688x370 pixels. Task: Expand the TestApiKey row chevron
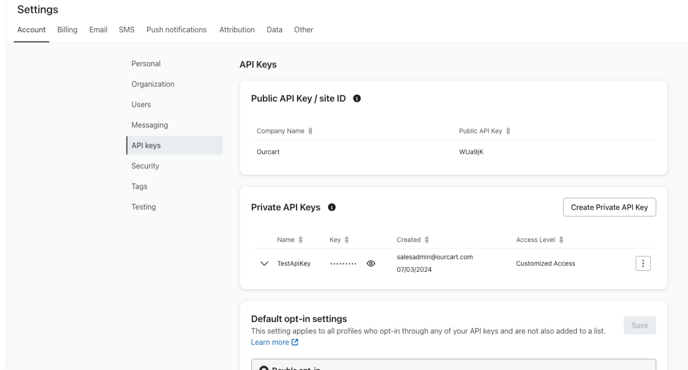coord(264,263)
